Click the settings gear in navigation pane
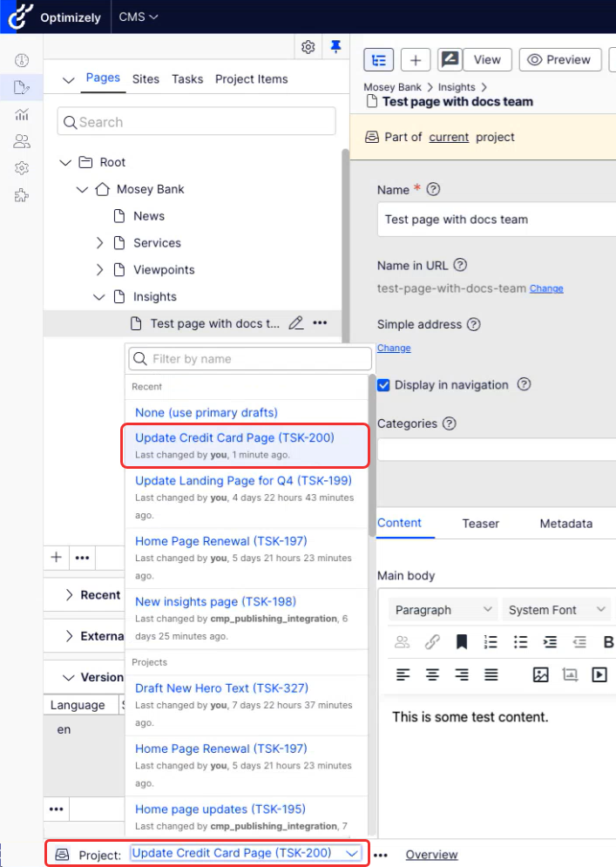This screenshot has height=867, width=616. pyautogui.click(x=308, y=47)
